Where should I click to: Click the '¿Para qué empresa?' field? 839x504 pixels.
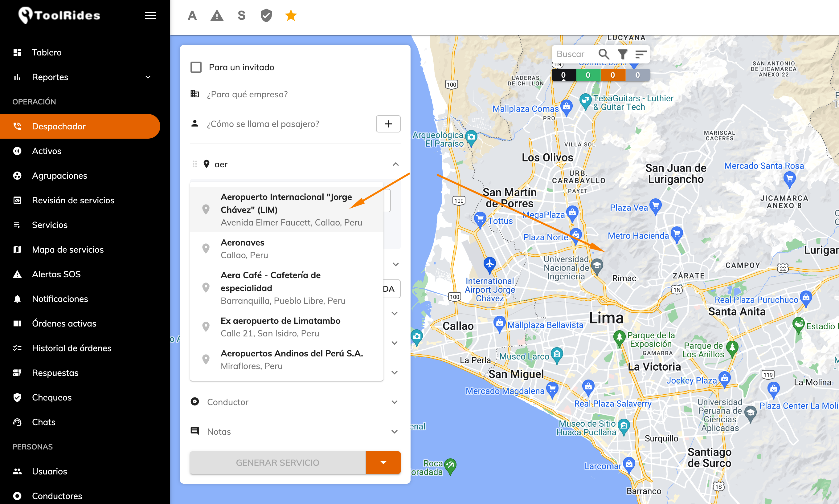(295, 94)
